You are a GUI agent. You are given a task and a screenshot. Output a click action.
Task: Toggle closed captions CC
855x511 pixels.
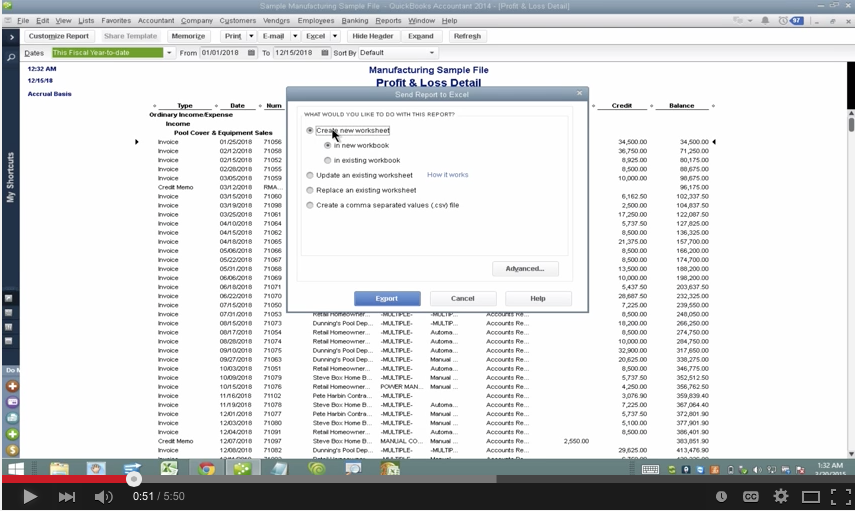(750, 496)
